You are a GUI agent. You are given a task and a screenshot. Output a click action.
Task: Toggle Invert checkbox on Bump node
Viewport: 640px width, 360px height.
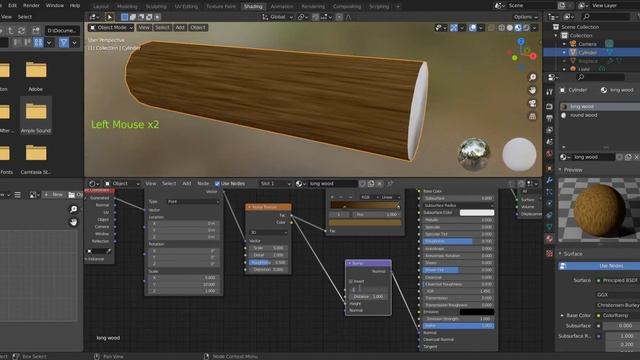click(351, 281)
